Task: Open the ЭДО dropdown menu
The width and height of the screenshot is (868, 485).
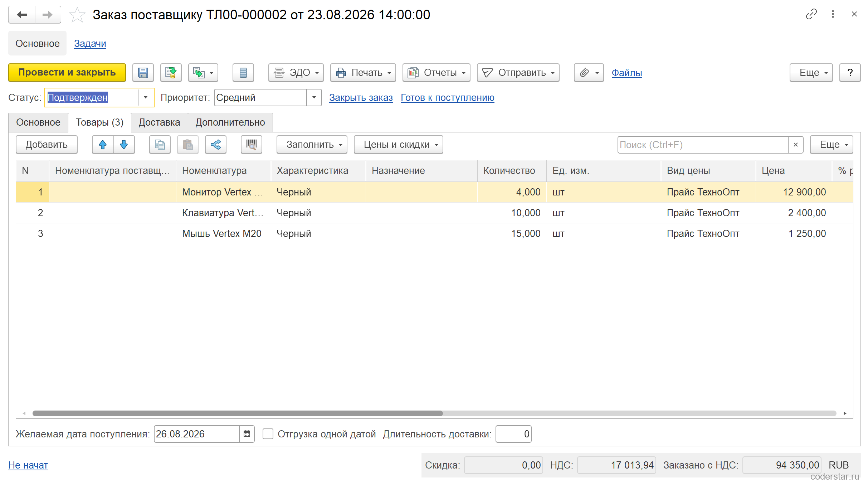Action: (296, 73)
